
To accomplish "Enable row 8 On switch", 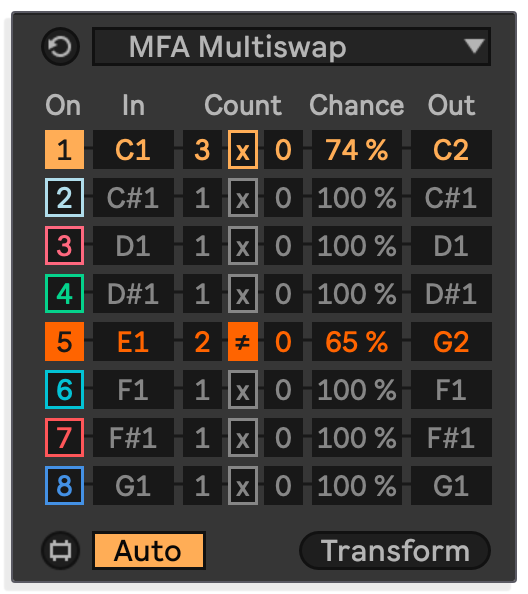I will (64, 485).
